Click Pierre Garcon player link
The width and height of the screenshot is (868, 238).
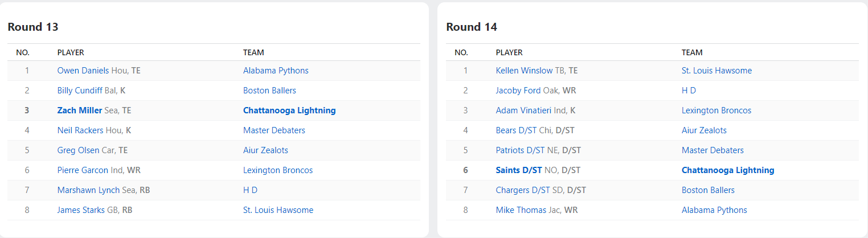(83, 170)
